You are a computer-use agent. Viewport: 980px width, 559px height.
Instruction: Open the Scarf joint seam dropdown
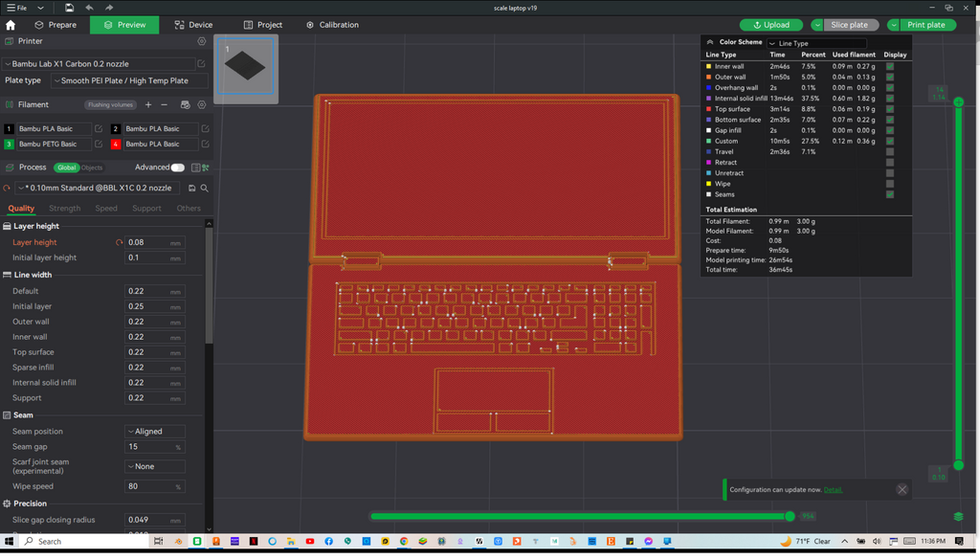pos(155,466)
